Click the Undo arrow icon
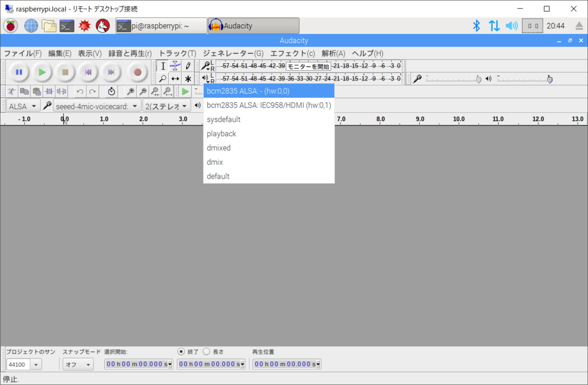Screen dimensions: 588x385 [x=80, y=91]
